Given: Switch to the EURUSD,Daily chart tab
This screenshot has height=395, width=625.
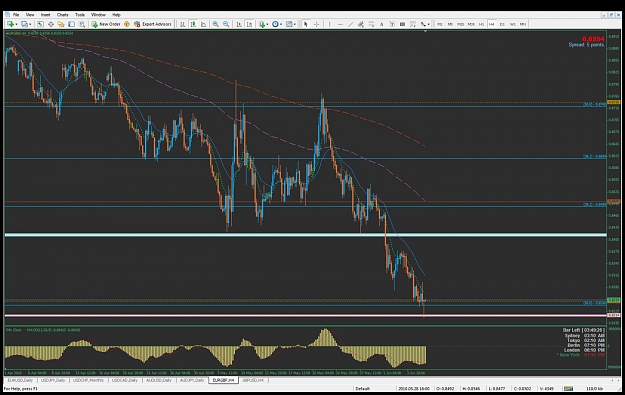Looking at the screenshot, I should pos(20,380).
